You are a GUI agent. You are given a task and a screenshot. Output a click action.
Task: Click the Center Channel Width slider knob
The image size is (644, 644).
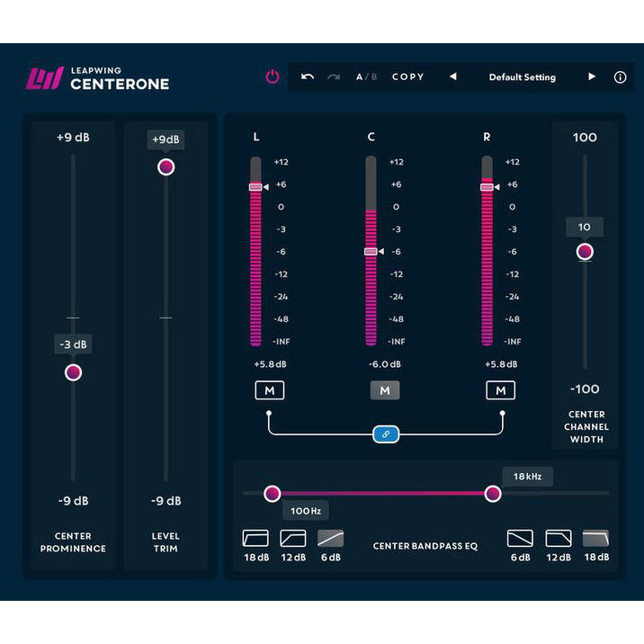(585, 252)
